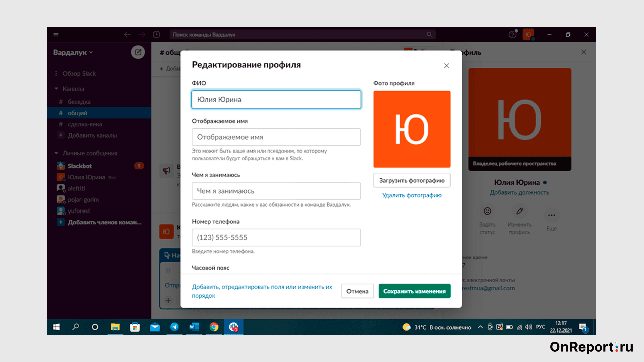Click the РУС language indicator

540,327
